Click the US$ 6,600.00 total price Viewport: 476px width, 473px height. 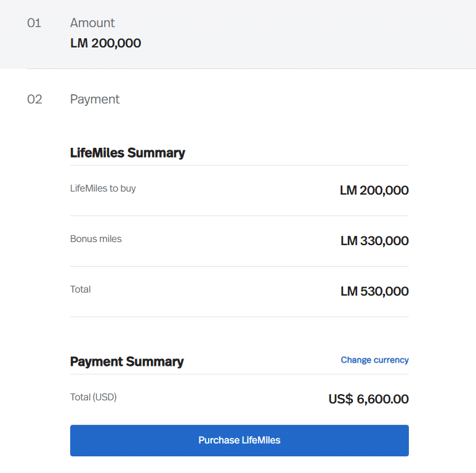(x=368, y=399)
